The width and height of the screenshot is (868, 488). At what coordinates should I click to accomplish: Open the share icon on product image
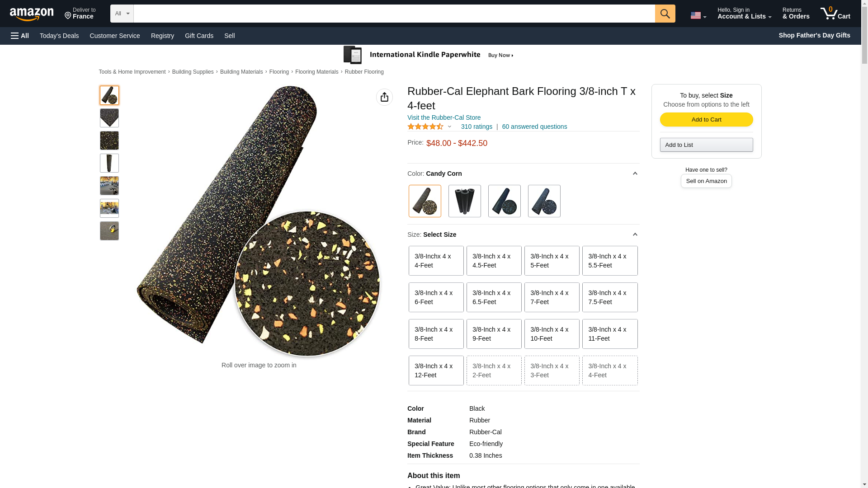(384, 97)
